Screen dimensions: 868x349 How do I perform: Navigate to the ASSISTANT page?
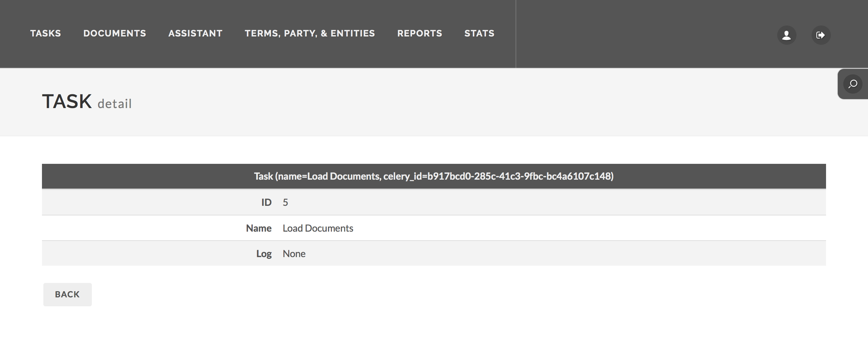[x=195, y=33]
